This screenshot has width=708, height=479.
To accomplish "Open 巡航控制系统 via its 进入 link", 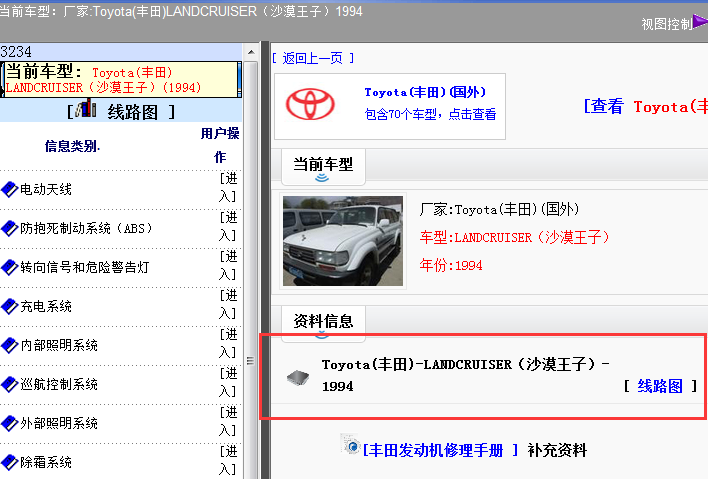I will click(x=228, y=382).
